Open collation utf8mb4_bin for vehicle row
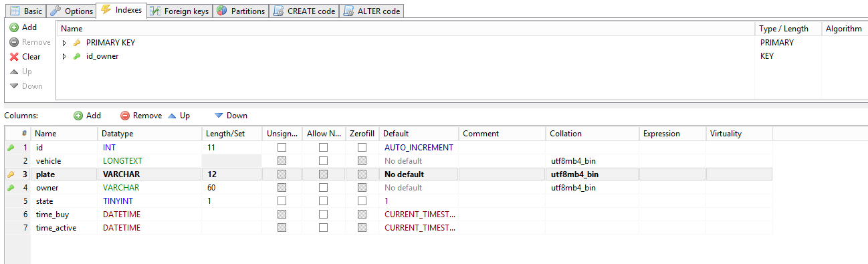 pyautogui.click(x=592, y=161)
